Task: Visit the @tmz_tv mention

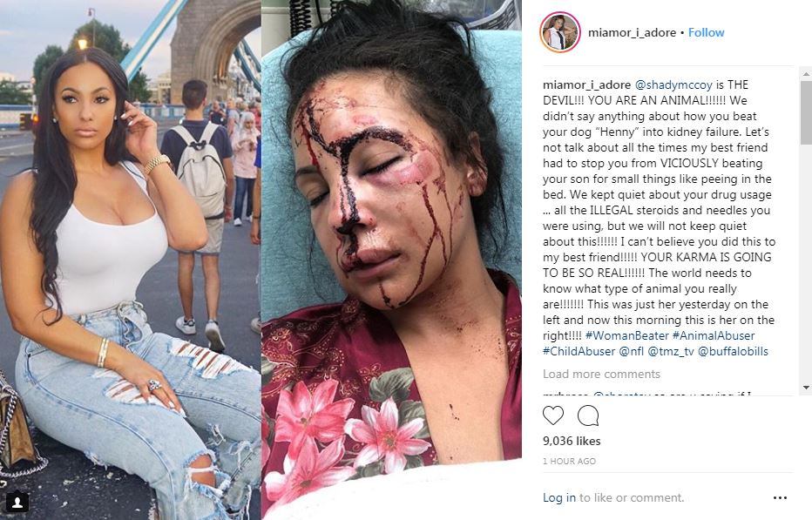Action: tap(671, 351)
